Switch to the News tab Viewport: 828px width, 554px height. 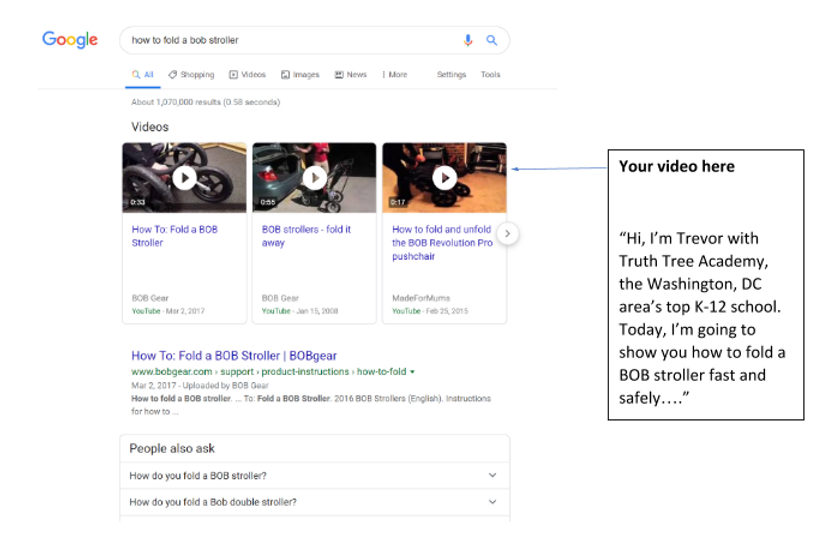pyautogui.click(x=351, y=74)
